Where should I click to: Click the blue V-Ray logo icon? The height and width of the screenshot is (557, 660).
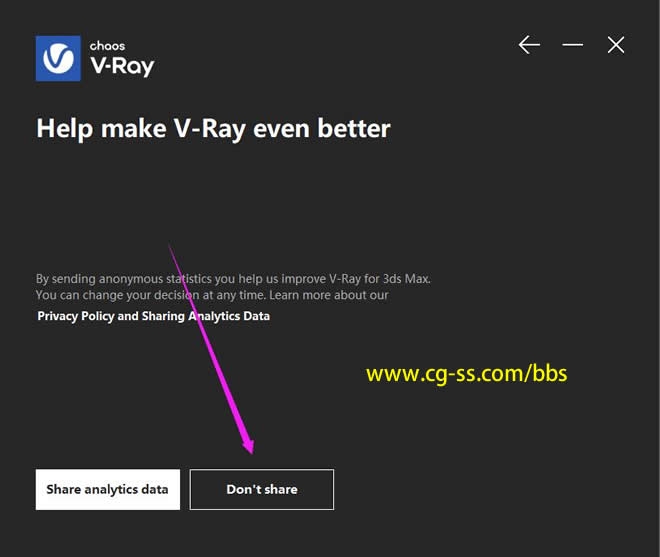click(58, 58)
